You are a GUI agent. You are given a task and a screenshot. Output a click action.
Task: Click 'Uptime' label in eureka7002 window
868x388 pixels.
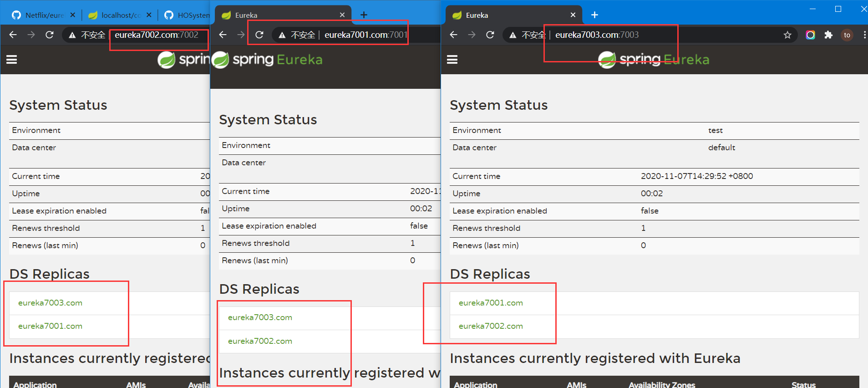26,194
